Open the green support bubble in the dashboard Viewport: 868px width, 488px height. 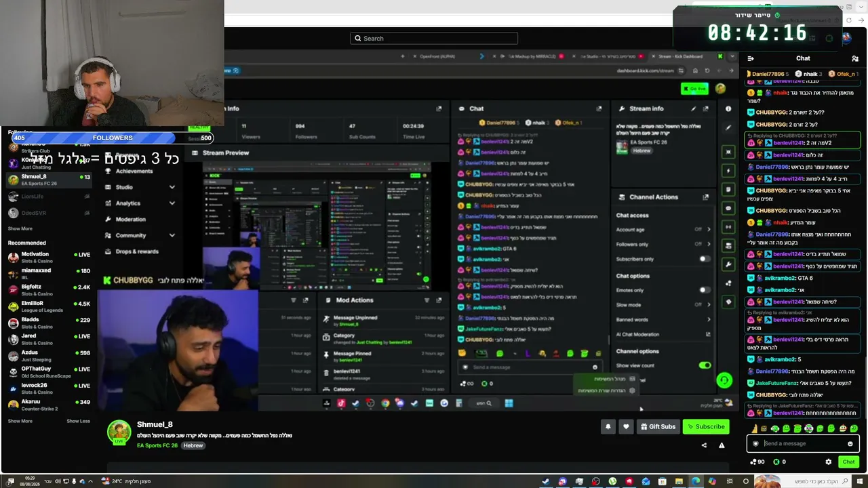click(x=724, y=380)
